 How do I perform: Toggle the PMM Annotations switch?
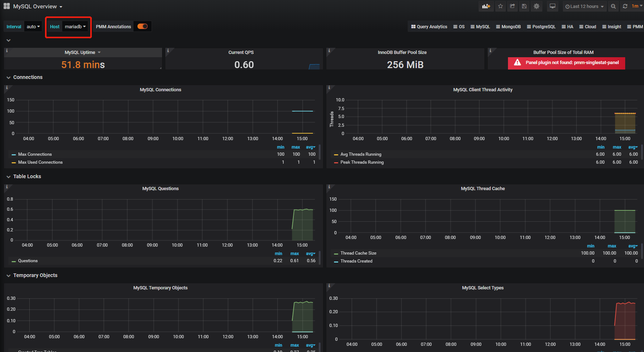click(142, 26)
